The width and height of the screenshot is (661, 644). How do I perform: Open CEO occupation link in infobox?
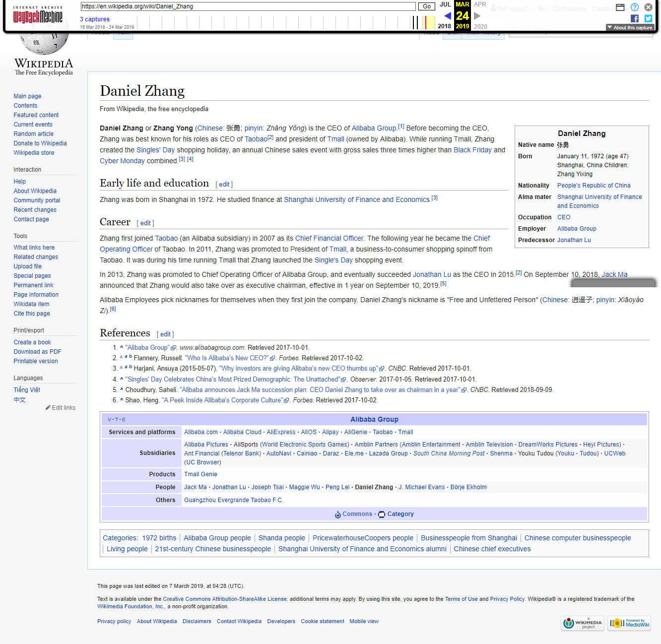(564, 217)
